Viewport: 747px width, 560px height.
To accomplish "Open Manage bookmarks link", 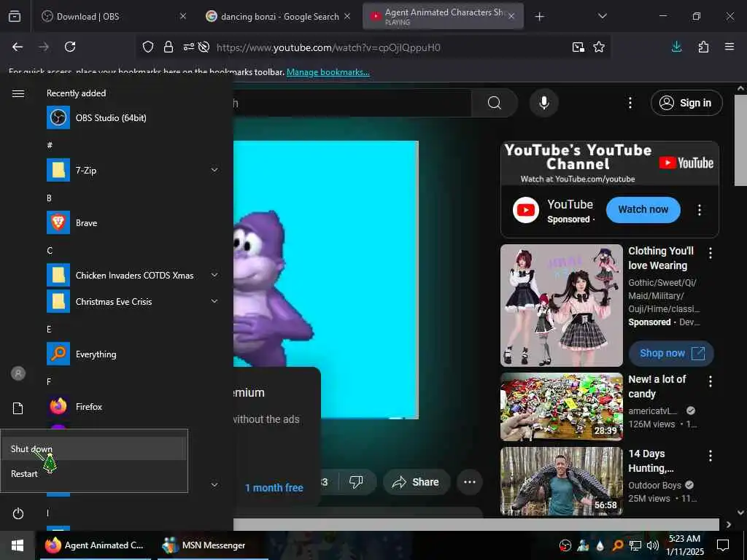I will tap(328, 72).
